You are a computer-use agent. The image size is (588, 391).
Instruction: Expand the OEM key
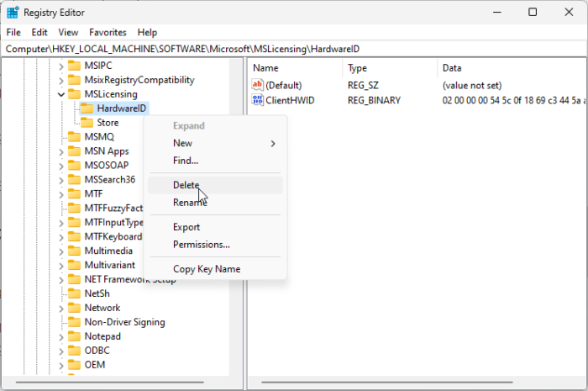pos(61,366)
